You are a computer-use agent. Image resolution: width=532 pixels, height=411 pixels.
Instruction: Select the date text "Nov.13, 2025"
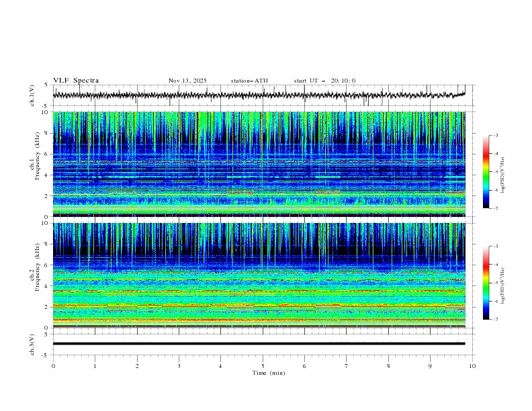pyautogui.click(x=187, y=81)
